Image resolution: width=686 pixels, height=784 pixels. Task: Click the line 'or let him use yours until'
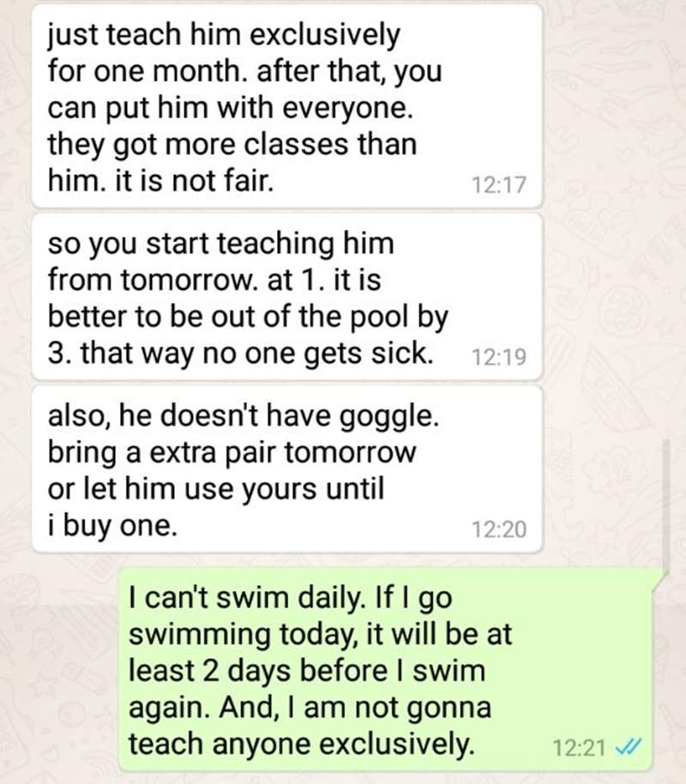pyautogui.click(x=216, y=489)
